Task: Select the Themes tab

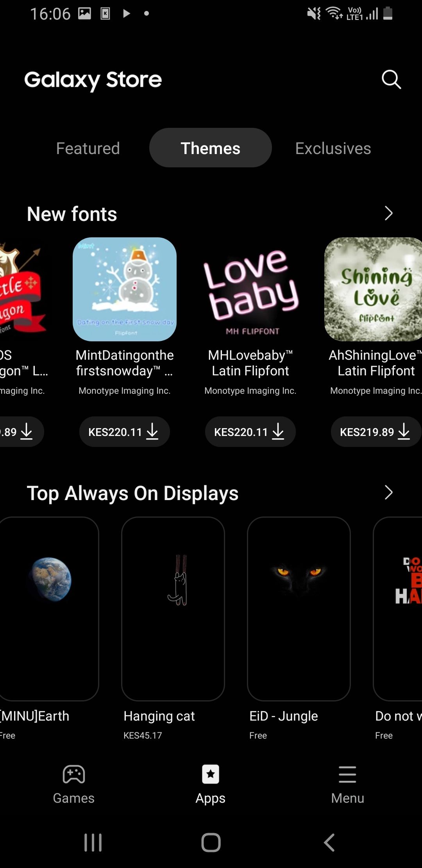Action: (211, 148)
